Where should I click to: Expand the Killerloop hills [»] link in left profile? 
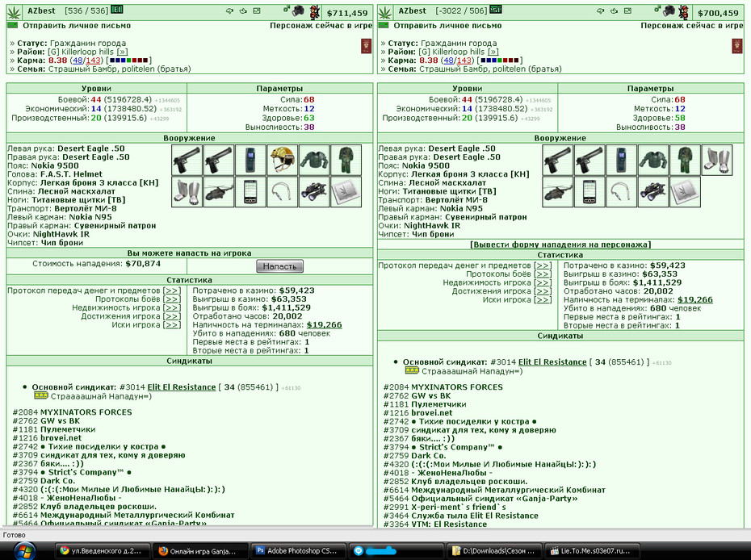122,52
